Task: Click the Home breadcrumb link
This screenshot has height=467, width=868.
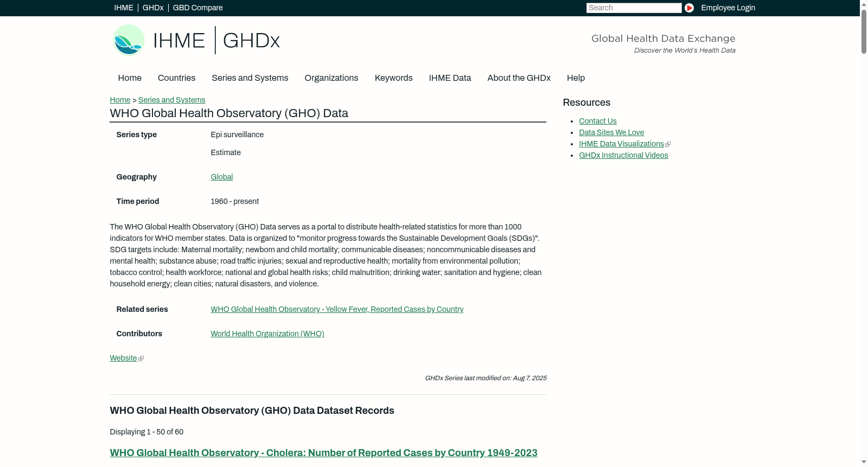Action: click(120, 100)
